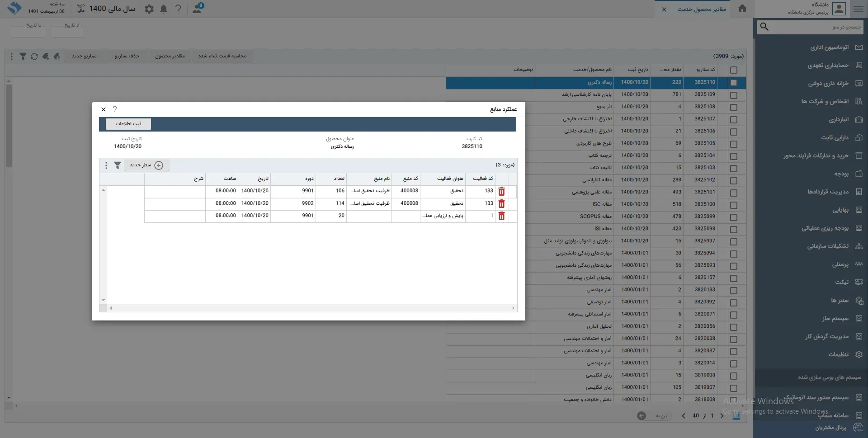This screenshot has width=868, height=438.
Task: Click the filter icon in the dialog toolbar
Action: pyautogui.click(x=118, y=165)
